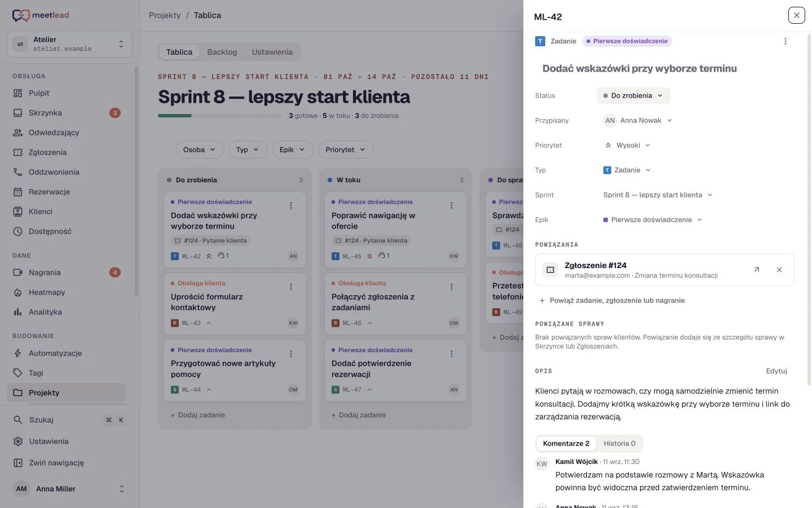Switch to the Tablica tab
812x508 pixels.
click(179, 52)
